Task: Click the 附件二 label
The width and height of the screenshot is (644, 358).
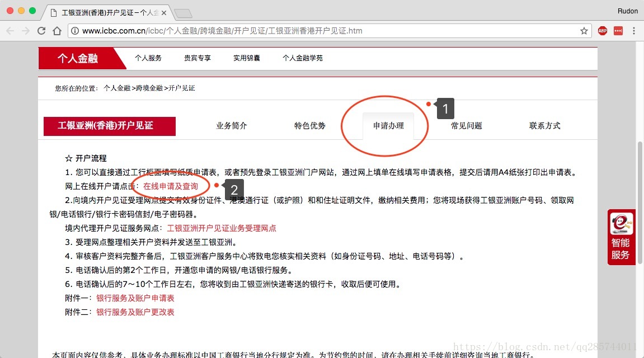Action: point(79,312)
